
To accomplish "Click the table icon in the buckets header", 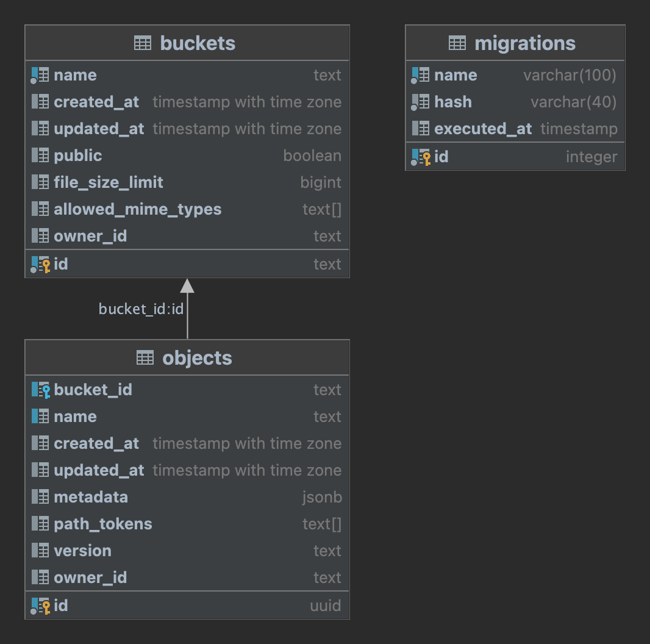I will pyautogui.click(x=144, y=43).
